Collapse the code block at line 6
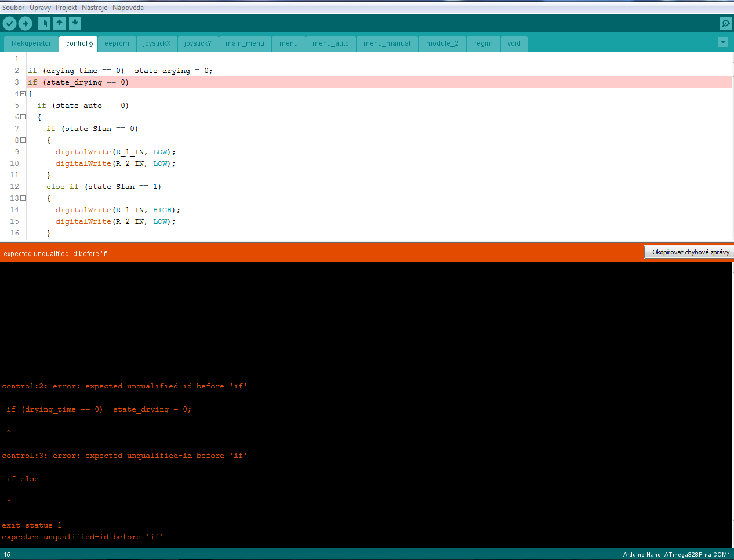Screen dimensions: 734x560 [23, 117]
